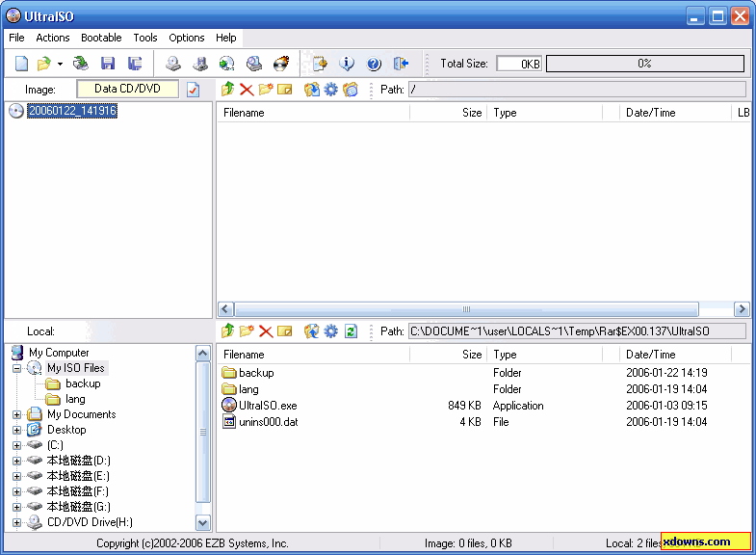The height and width of the screenshot is (555, 756).
Task: Click Burn CD/DVD Image flame icon
Action: (280, 64)
